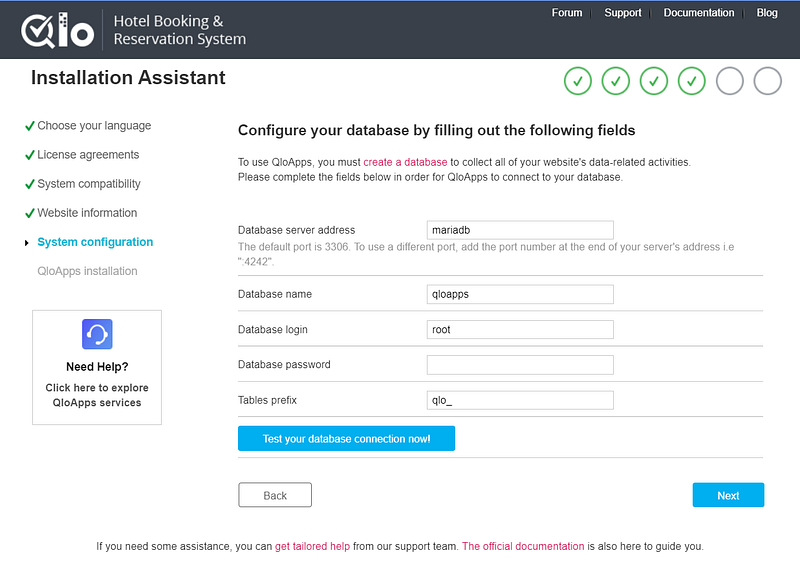The width and height of the screenshot is (800, 561).
Task: Go Back to the previous step
Action: (x=275, y=495)
